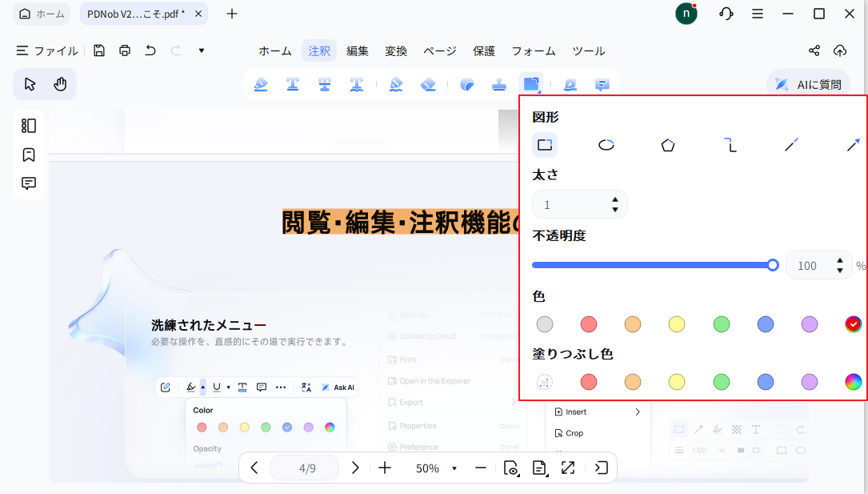The height and width of the screenshot is (494, 868).
Task: Open the comments sidebar panel
Action: click(29, 183)
